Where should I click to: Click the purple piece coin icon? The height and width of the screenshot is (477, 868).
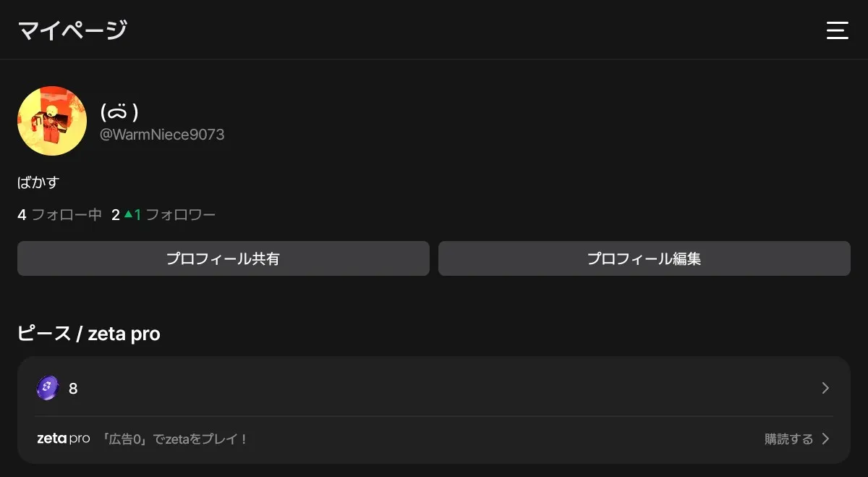47,388
